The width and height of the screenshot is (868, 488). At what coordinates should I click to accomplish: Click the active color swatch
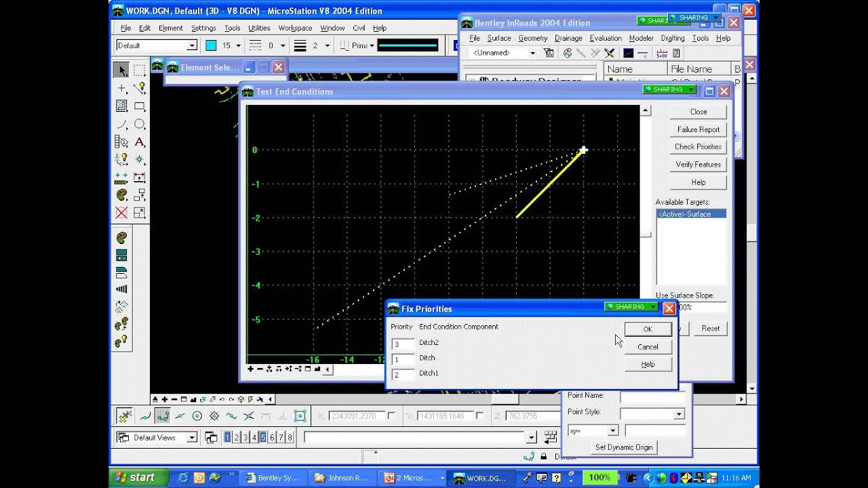click(x=211, y=45)
